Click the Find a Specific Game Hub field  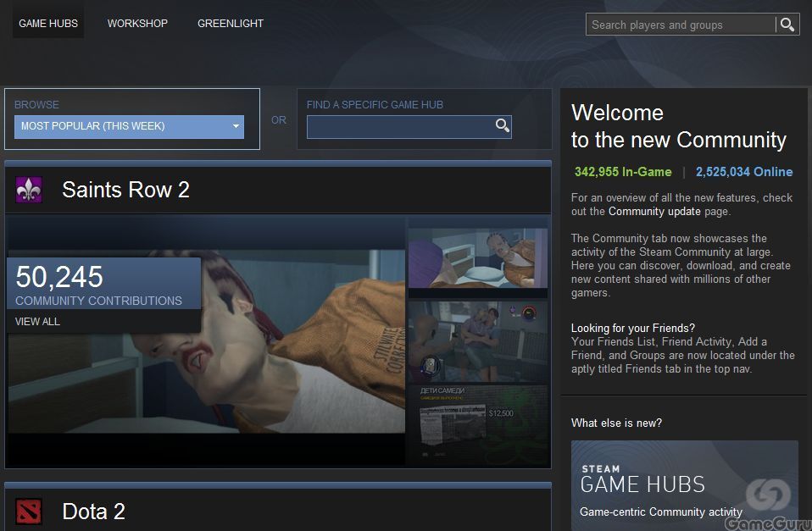click(409, 127)
